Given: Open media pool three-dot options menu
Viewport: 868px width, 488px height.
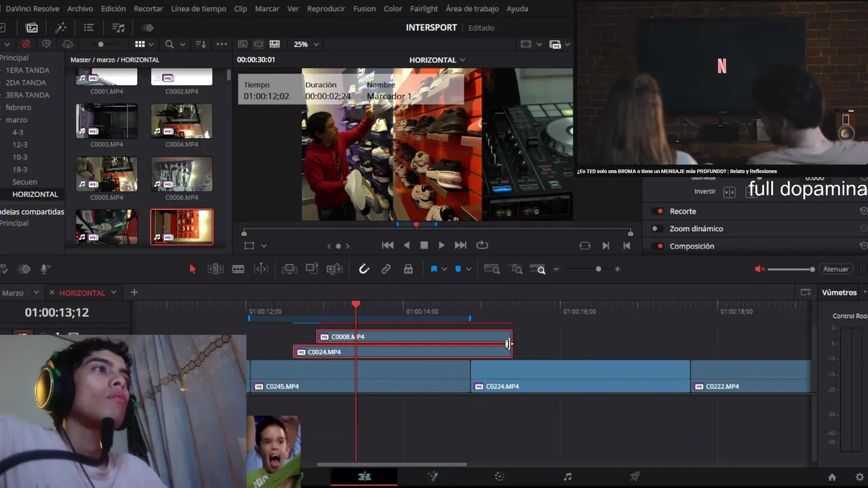Looking at the screenshot, I should 222,44.
